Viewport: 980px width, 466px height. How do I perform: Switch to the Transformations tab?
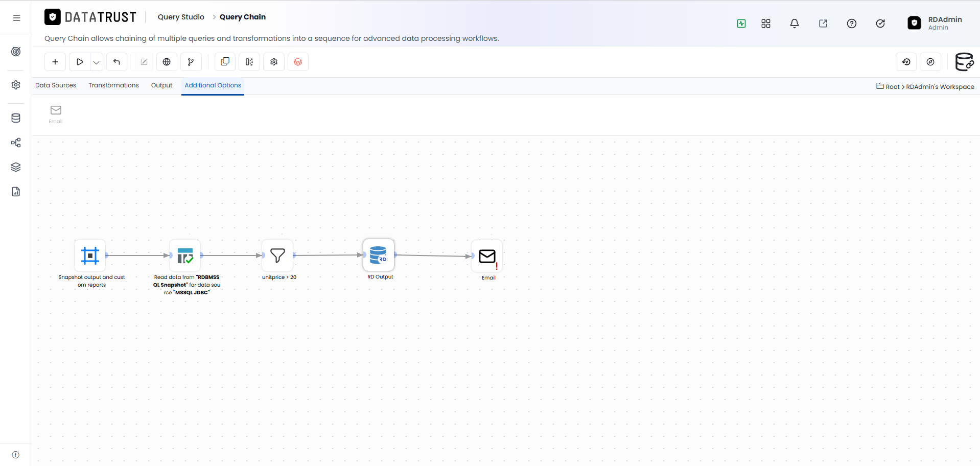pyautogui.click(x=113, y=85)
